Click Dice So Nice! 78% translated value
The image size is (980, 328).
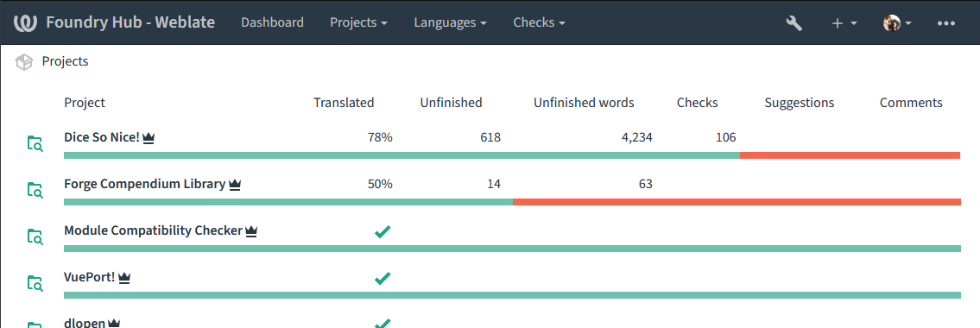(x=380, y=137)
